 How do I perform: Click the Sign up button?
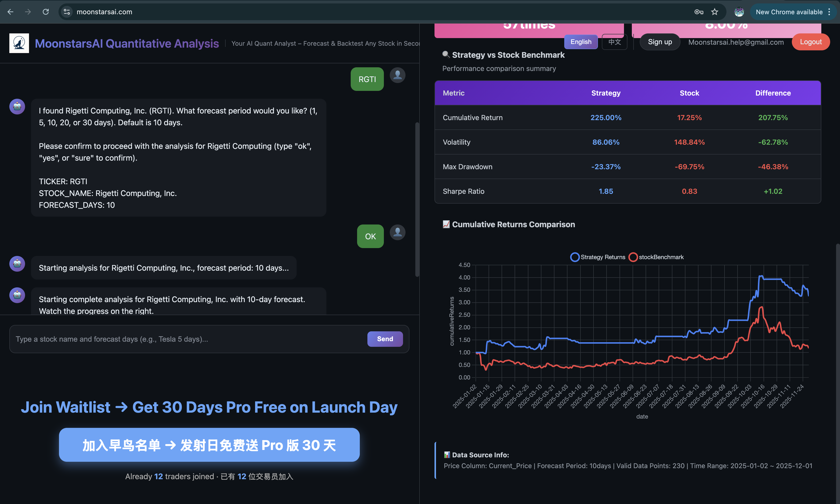(x=660, y=42)
